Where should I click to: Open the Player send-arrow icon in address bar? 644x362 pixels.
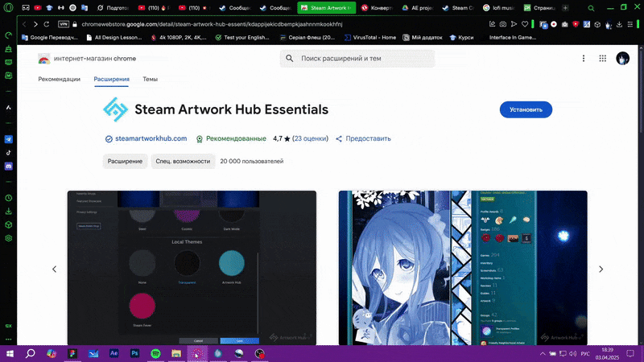[514, 24]
